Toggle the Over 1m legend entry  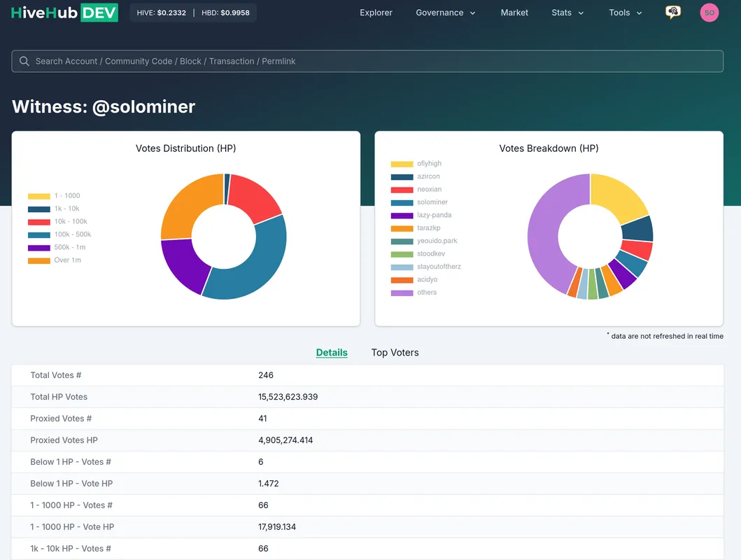tap(55, 260)
